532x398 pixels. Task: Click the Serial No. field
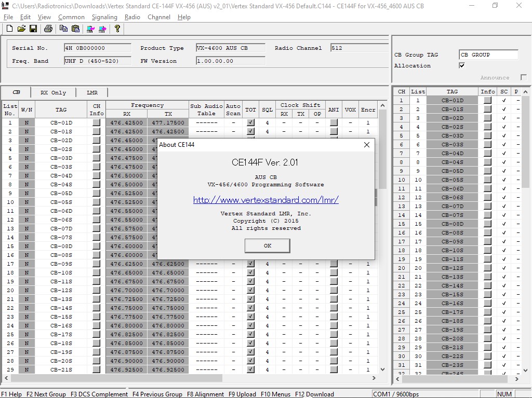[97, 48]
